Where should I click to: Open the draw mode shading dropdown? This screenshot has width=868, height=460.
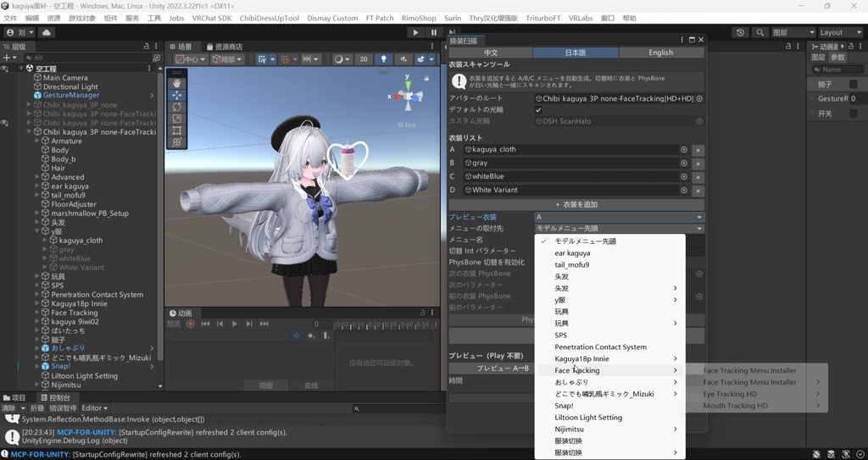point(342,59)
